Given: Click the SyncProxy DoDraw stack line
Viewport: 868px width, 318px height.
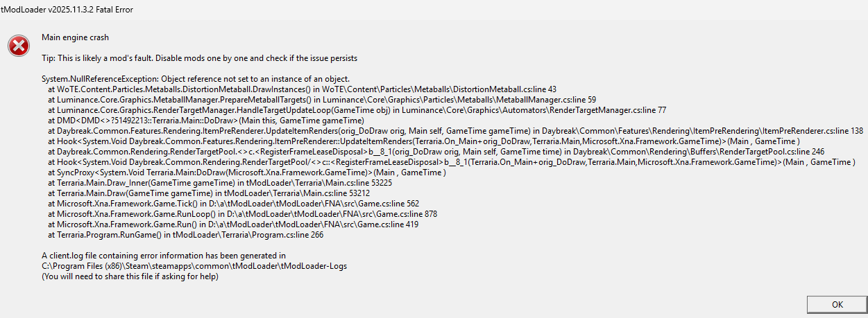Looking at the screenshot, I should 246,173.
